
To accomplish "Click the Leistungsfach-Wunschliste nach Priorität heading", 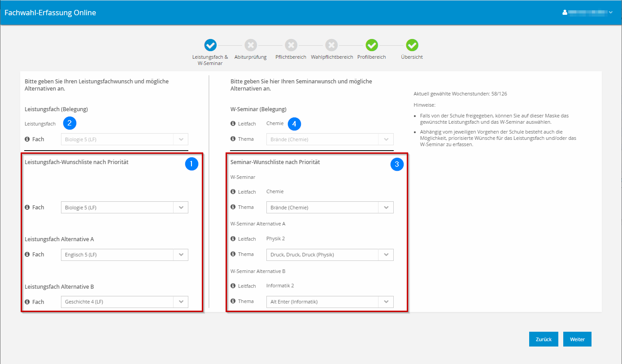I will [77, 162].
